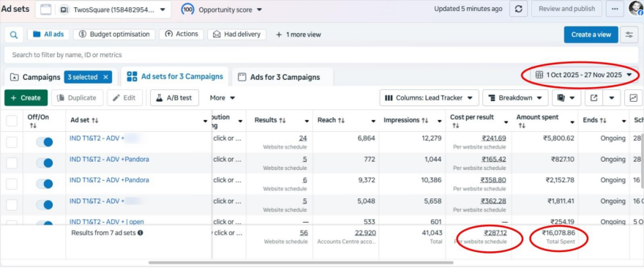Open the three-dot more options menu
644x268 pixels.
pos(615,9)
